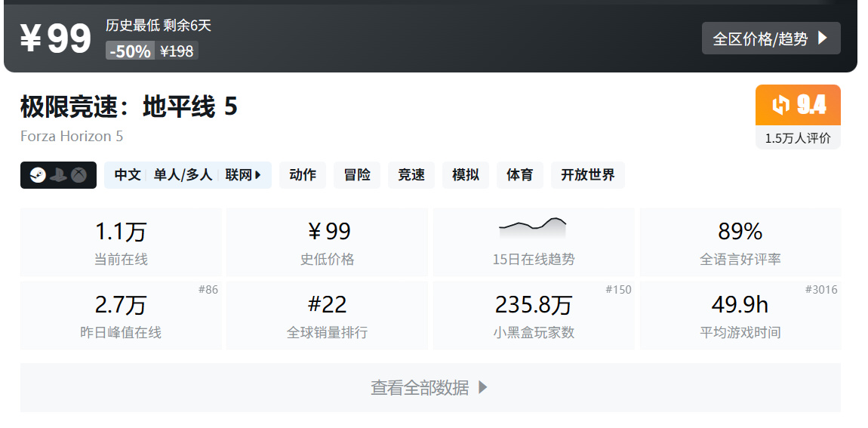Screen dimensions: 868x428
Task: Select the 模拟 genre tag
Action: tap(466, 175)
